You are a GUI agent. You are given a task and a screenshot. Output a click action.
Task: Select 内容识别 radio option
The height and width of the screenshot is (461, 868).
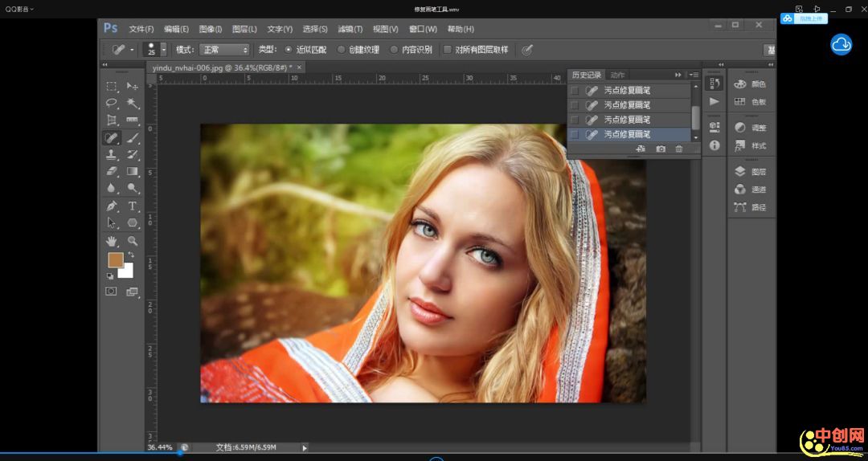click(395, 50)
